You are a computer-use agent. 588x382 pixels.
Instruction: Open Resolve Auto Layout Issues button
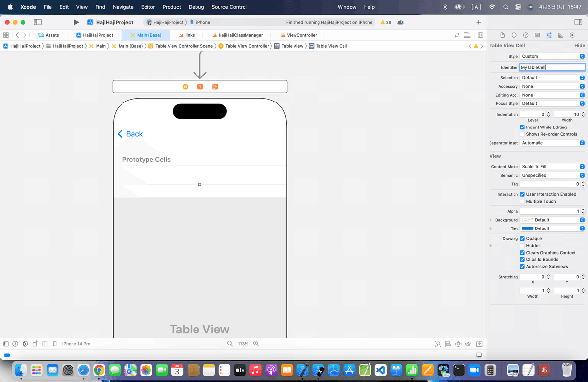click(468, 344)
